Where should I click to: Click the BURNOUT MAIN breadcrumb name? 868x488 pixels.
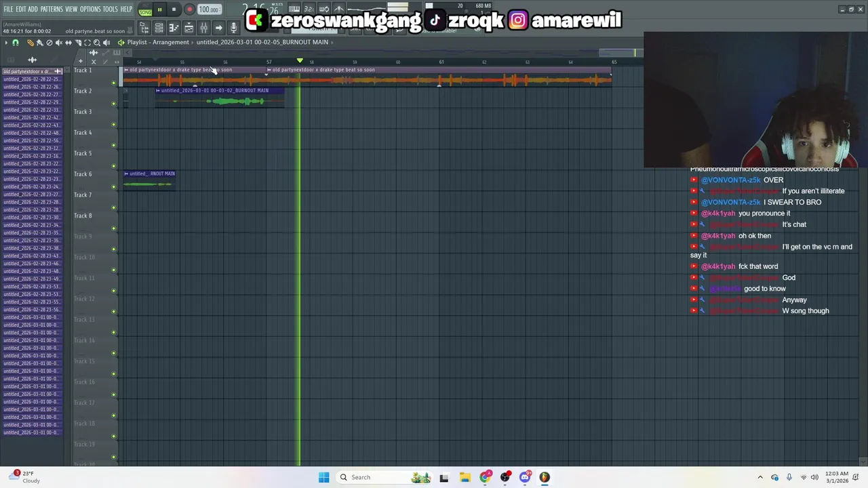point(262,42)
